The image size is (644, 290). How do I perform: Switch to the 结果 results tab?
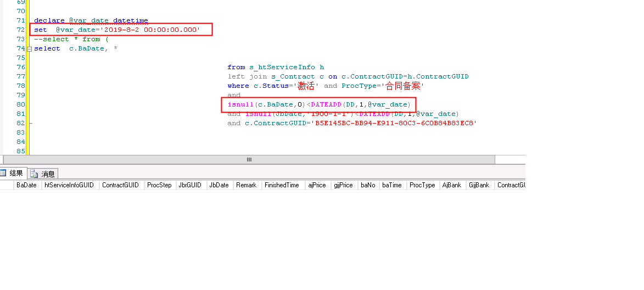13,174
